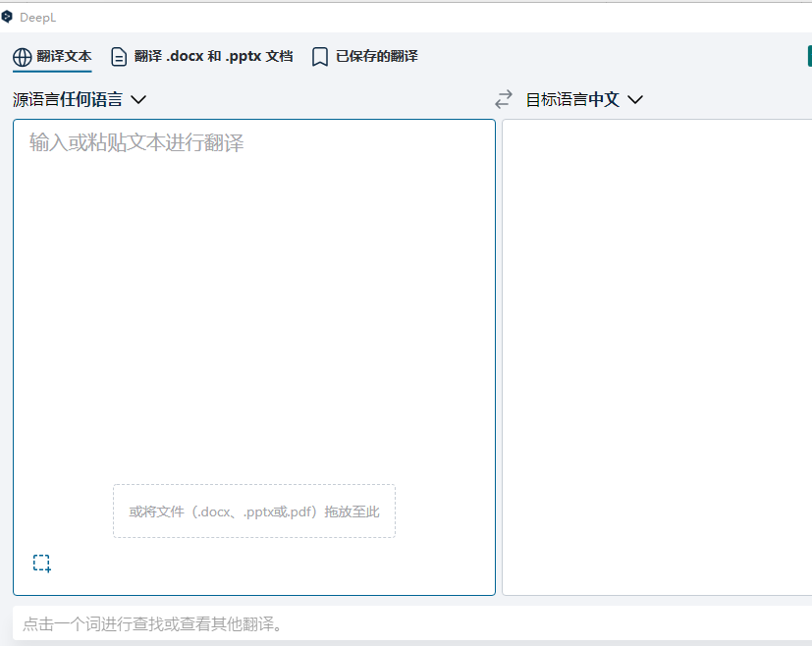Expand the chevron next to 任何语言

137,99
